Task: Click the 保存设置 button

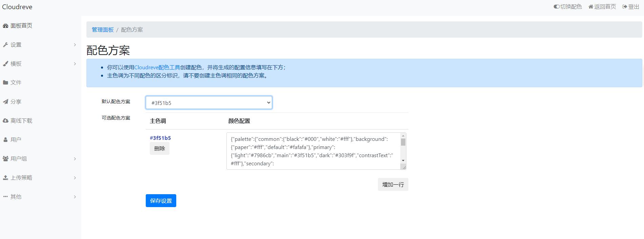Action: click(161, 201)
